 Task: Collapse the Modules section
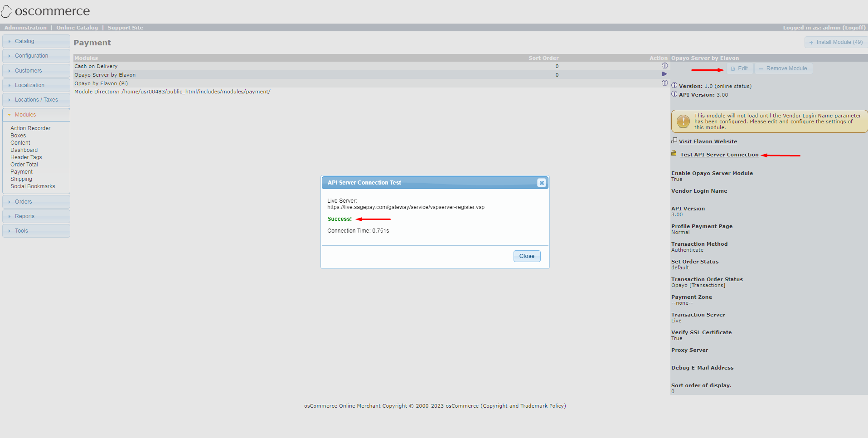point(36,115)
